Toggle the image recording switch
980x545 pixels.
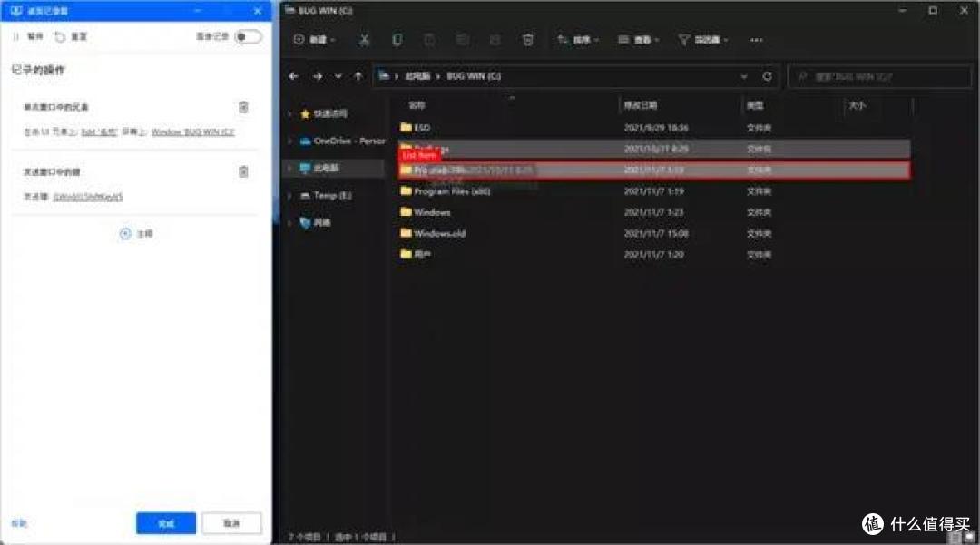[248, 37]
